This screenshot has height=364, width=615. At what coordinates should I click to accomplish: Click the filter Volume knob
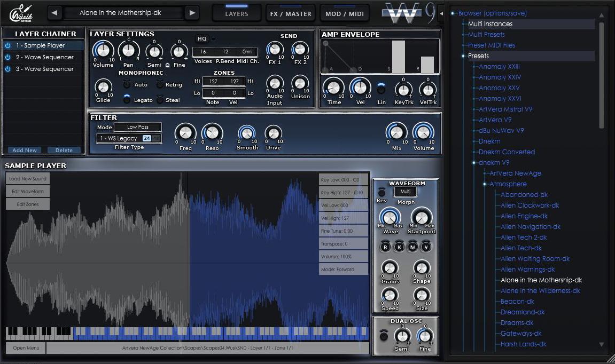424,132
